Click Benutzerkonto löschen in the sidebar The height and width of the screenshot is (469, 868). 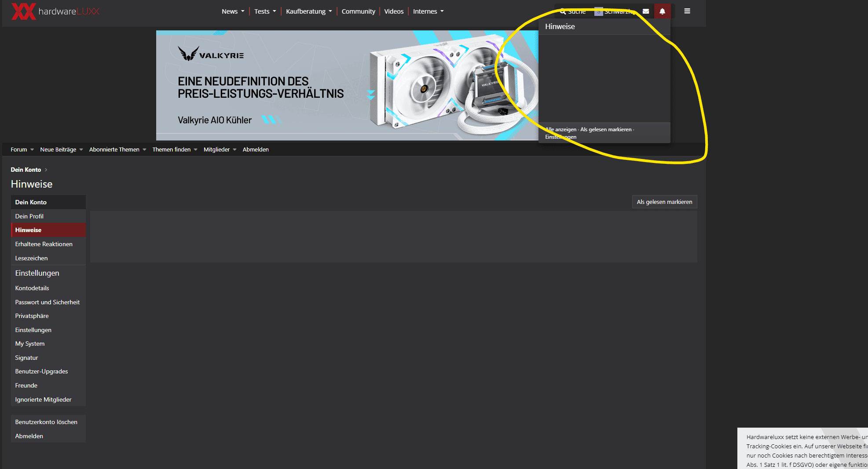[x=48, y=422]
